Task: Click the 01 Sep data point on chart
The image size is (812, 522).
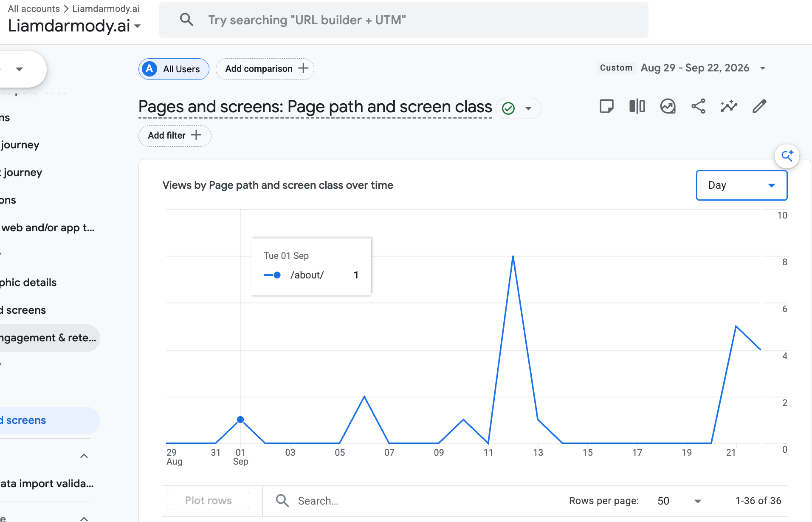Action: [x=240, y=420]
